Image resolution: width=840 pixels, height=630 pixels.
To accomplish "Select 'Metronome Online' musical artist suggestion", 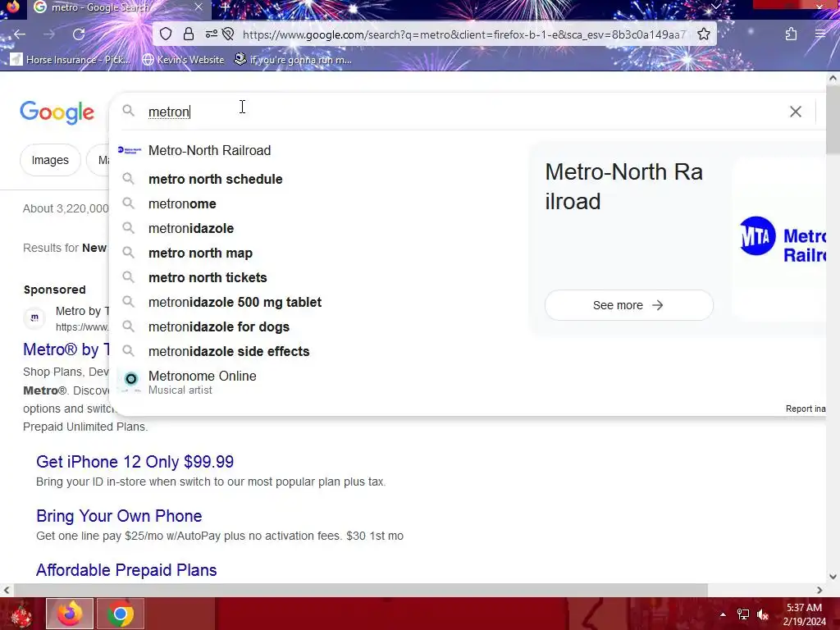I will tap(202, 382).
